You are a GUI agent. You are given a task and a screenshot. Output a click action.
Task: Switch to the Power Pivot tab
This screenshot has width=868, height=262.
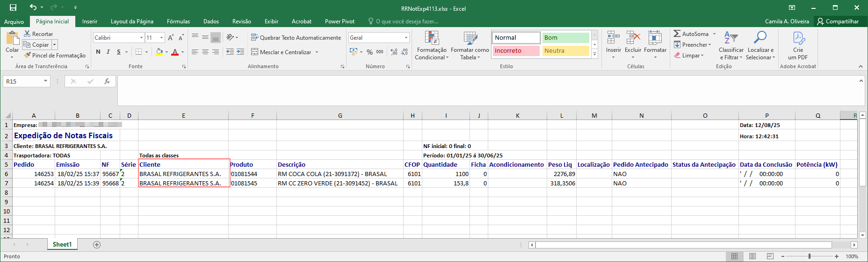[x=340, y=21]
